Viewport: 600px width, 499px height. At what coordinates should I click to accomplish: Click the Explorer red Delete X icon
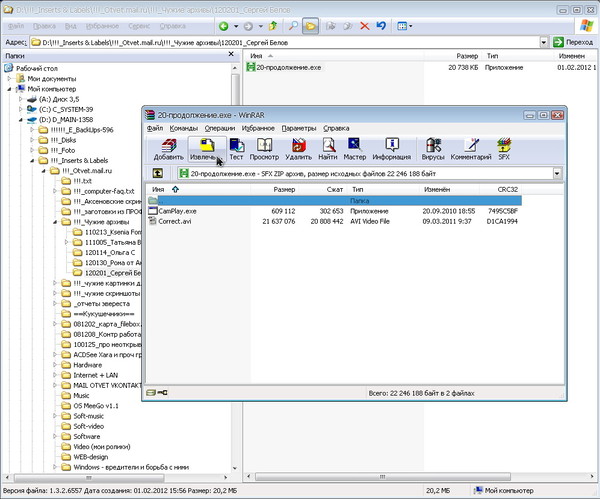click(x=365, y=26)
